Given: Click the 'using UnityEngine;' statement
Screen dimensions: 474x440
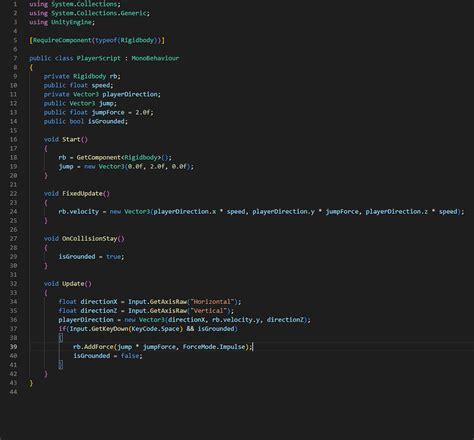Looking at the screenshot, I should click(62, 22).
